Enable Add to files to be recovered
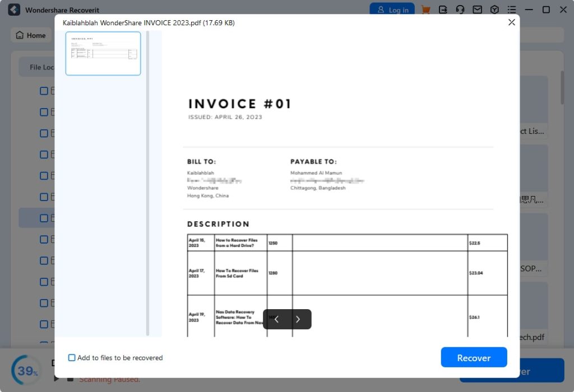This screenshot has height=392, width=574. [x=72, y=358]
